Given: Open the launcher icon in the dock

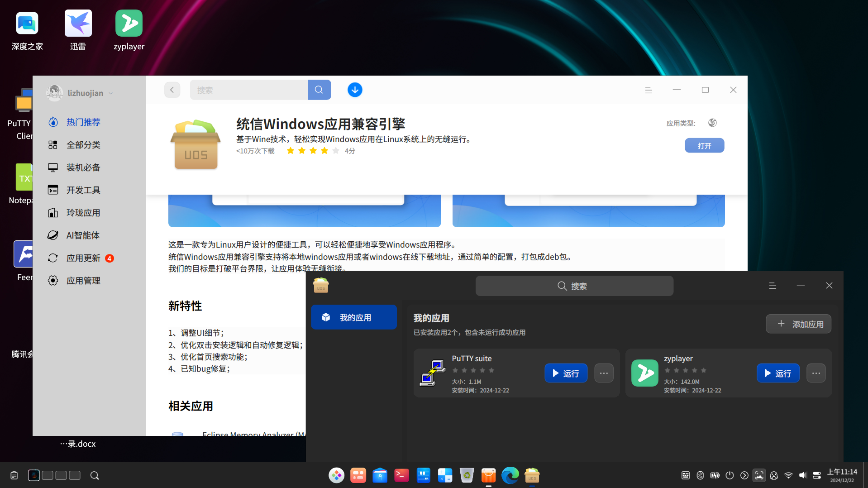Looking at the screenshot, I should click(x=336, y=475).
